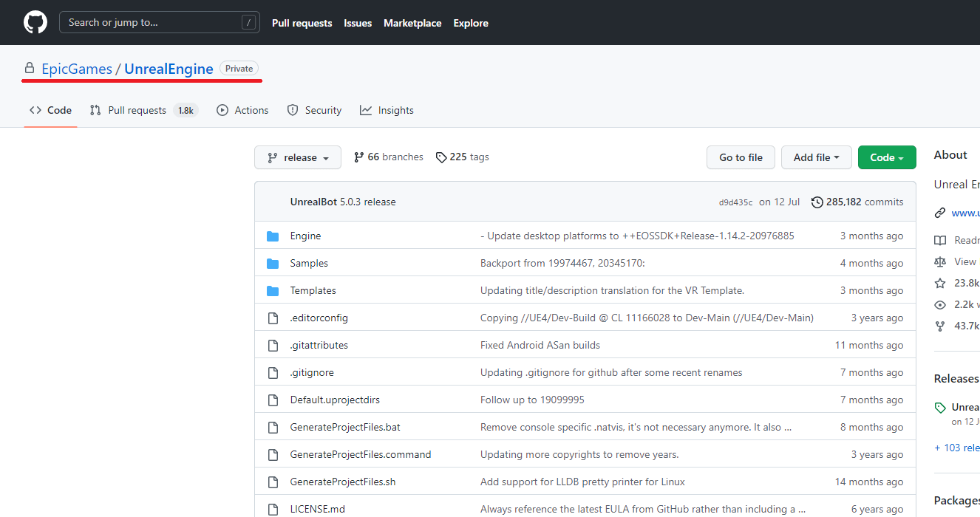980x517 pixels.
Task: Click the Samples folder icon
Action: click(x=273, y=264)
